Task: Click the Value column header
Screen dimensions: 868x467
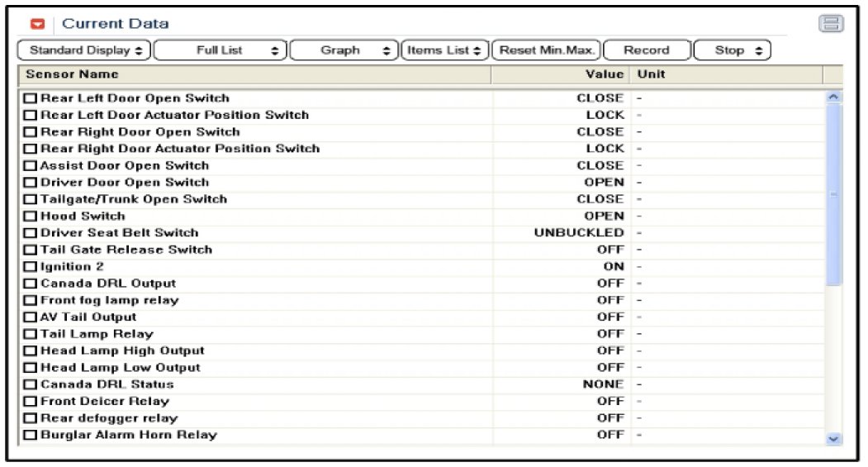Action: tap(560, 74)
